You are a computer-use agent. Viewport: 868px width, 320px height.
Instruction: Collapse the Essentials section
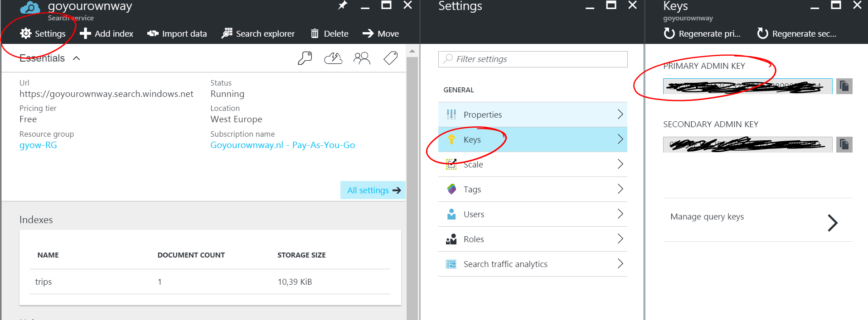(x=77, y=58)
